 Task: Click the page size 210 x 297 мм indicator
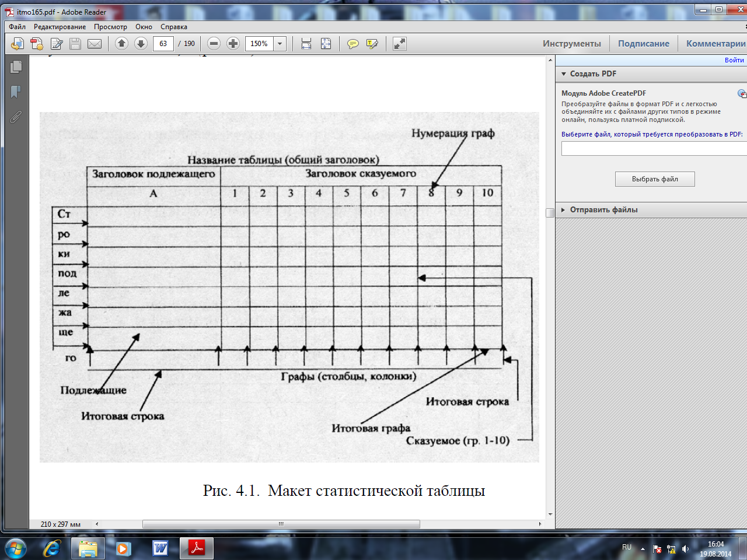pos(61,524)
